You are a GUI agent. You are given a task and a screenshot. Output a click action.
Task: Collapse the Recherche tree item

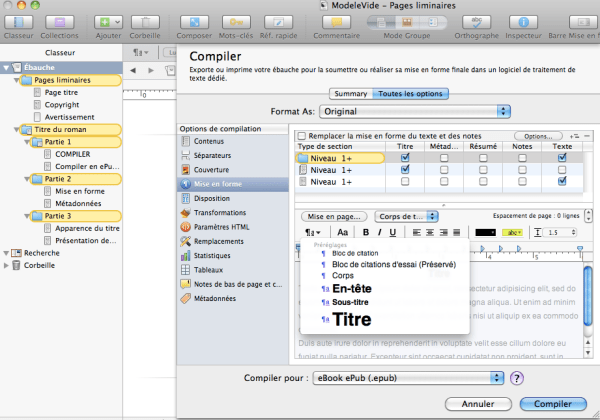(x=6, y=253)
